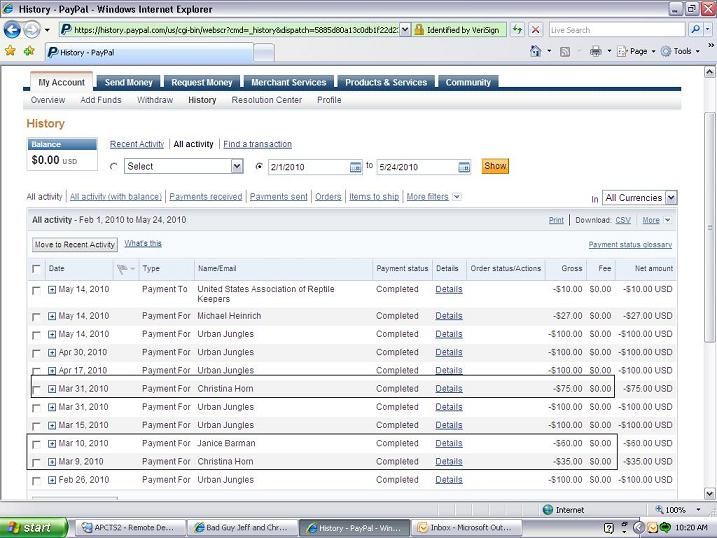717x538 pixels.
Task: Stop loading with the red X icon
Action: (x=535, y=30)
